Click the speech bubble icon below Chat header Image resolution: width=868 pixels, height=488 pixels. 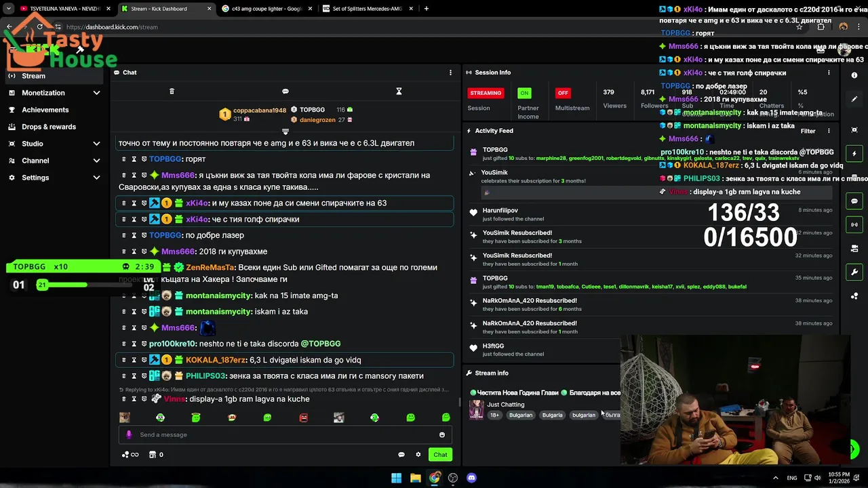coord(285,91)
